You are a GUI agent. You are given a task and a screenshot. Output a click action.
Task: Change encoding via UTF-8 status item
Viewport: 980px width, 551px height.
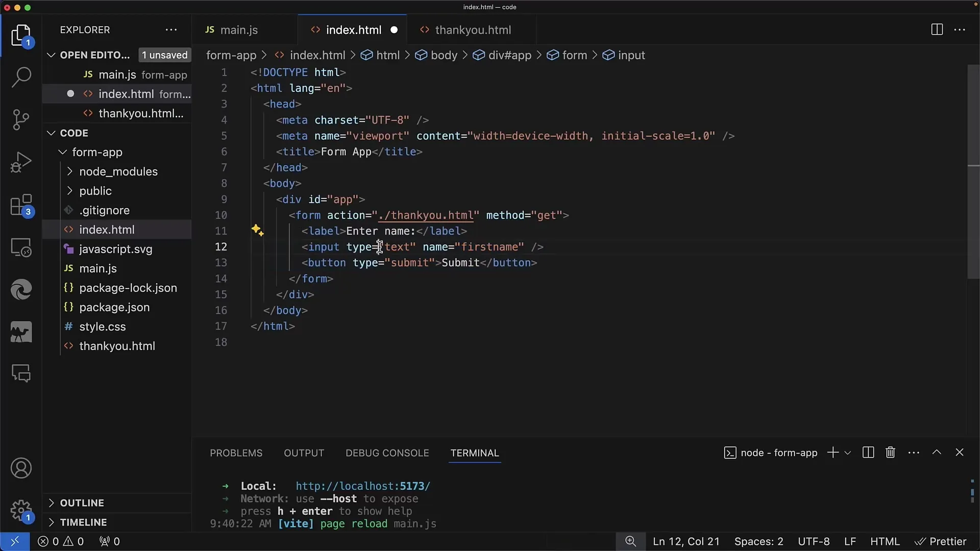pos(814,541)
